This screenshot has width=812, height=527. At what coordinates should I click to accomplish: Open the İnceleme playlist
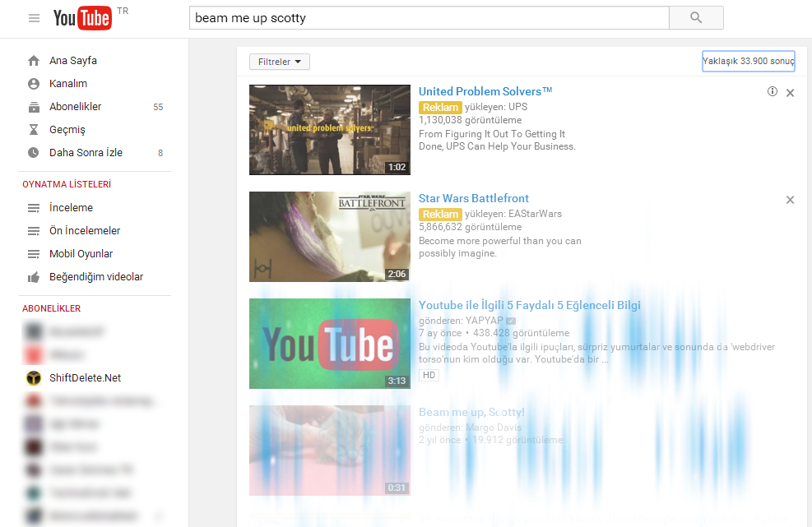click(71, 207)
